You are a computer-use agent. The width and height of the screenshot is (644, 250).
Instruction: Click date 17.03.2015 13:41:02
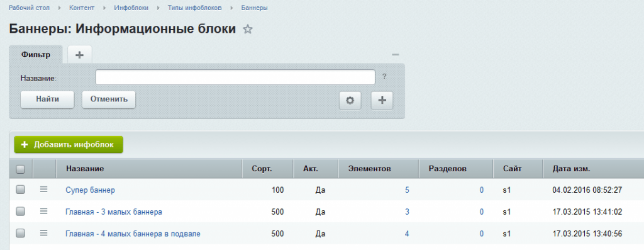(x=587, y=212)
